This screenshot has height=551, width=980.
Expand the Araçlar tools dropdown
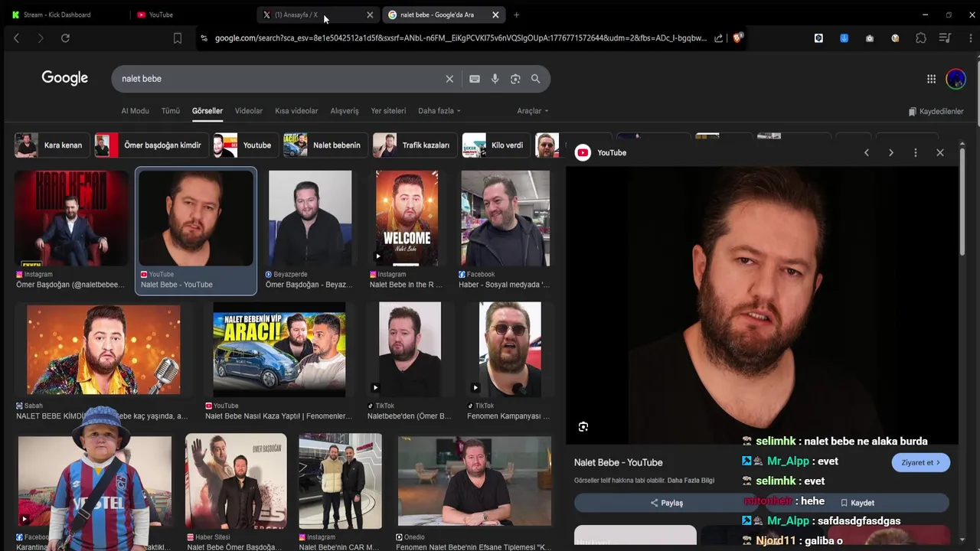pos(532,111)
